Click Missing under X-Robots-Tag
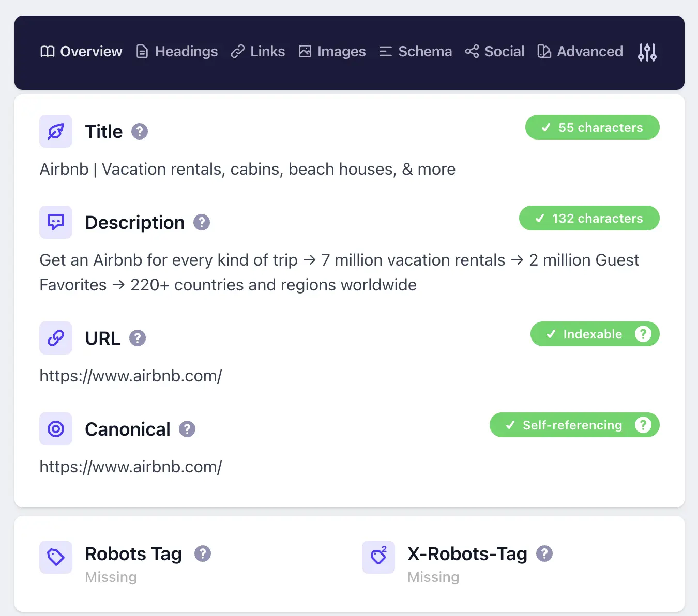 pos(433,577)
